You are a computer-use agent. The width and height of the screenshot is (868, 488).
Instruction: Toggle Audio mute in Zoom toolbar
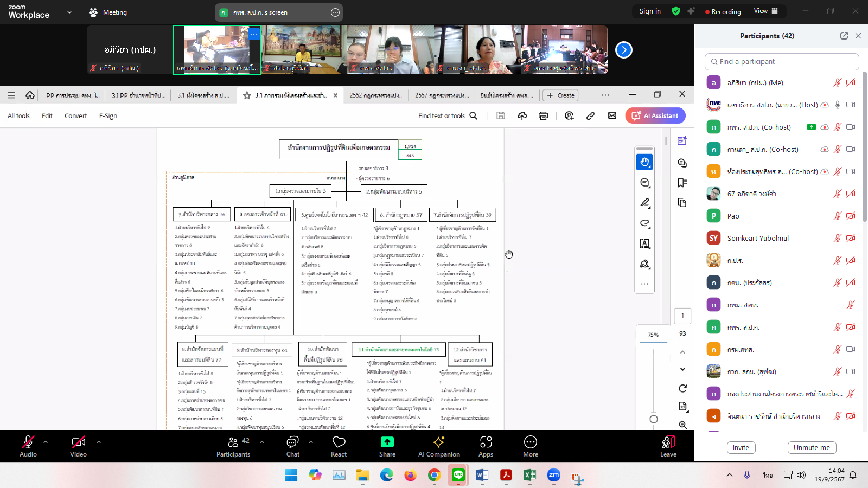[28, 446]
